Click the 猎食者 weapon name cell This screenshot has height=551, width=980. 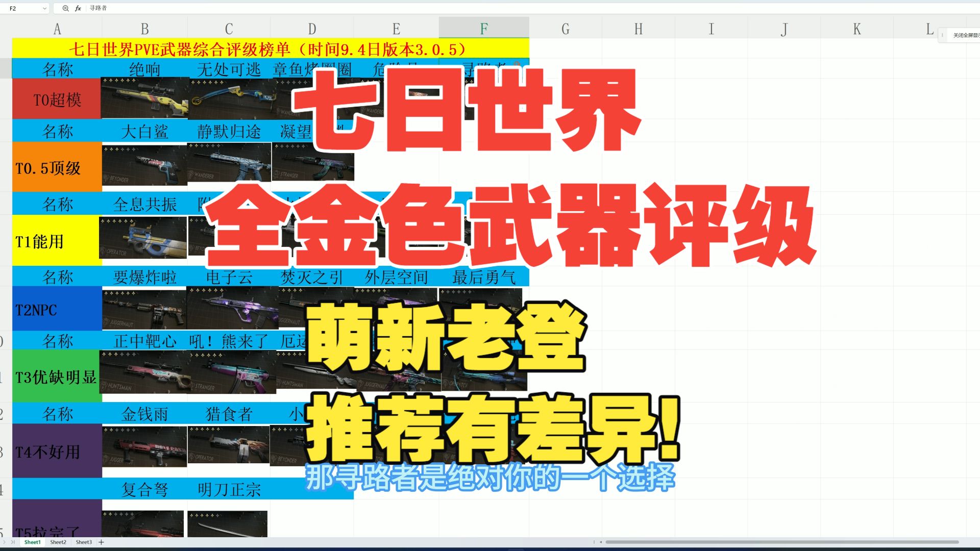[229, 414]
